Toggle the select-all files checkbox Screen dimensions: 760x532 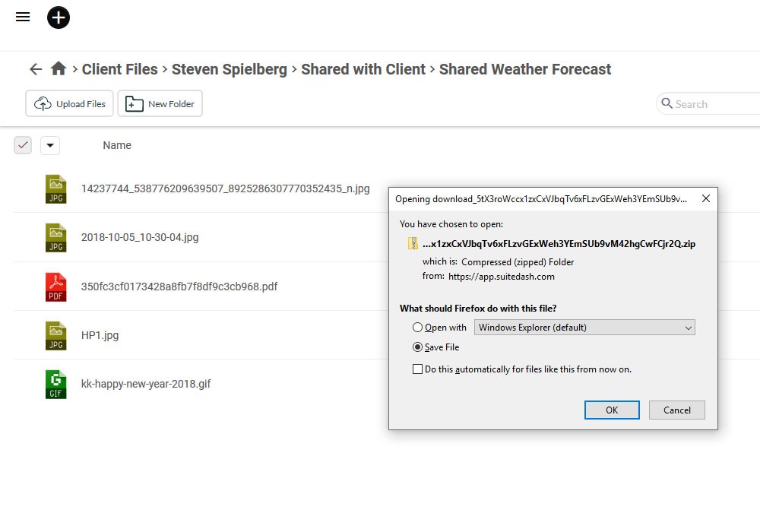pyautogui.click(x=23, y=145)
